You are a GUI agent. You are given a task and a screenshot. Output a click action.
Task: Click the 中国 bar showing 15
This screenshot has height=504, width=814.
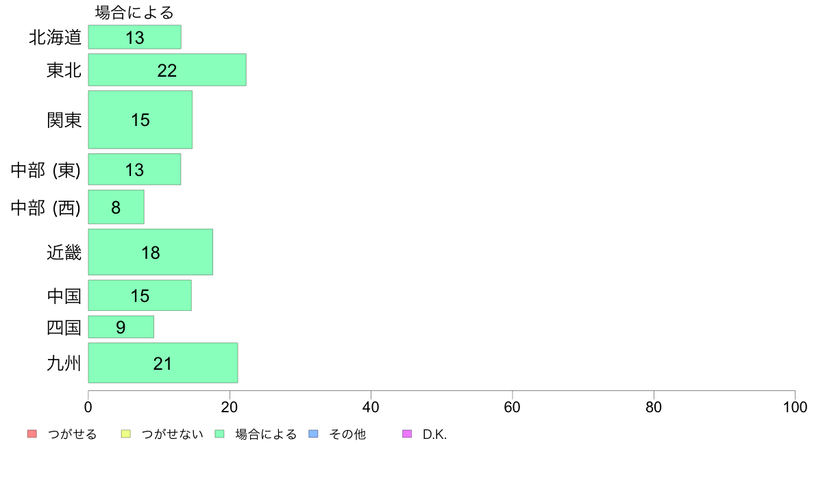click(x=140, y=295)
